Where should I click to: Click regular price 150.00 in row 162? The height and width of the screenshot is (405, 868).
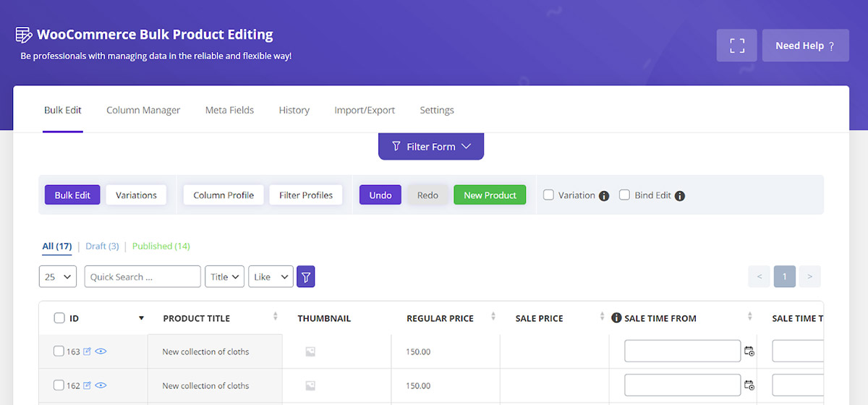point(418,385)
